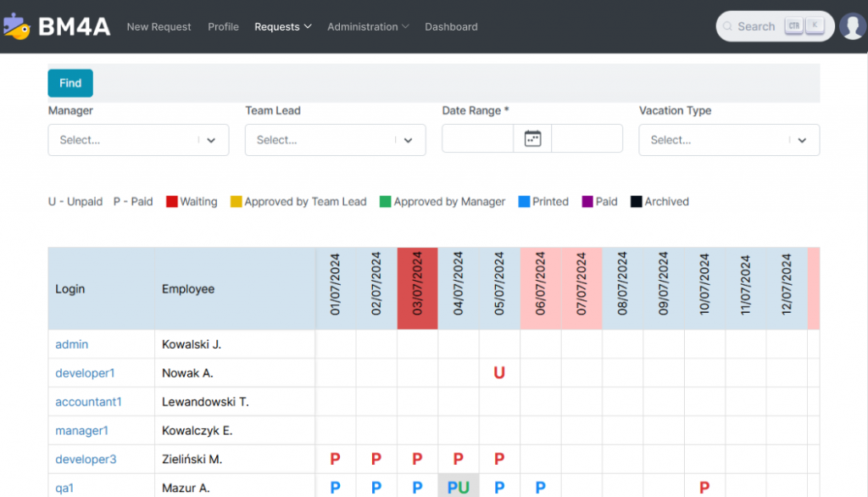Click Zieliński M.'s red P on 05/07/2024
The image size is (868, 497).
coord(499,460)
